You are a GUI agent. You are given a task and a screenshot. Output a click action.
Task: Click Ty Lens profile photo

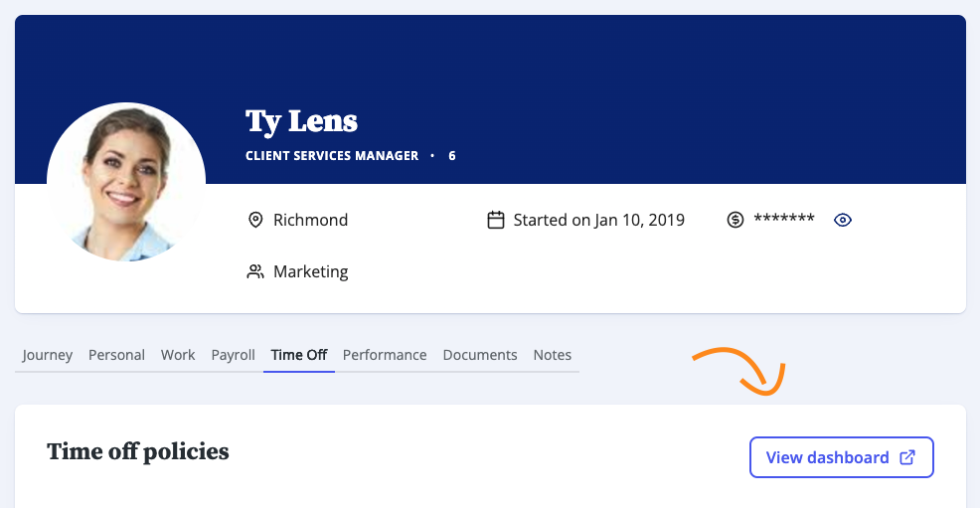coord(126,182)
